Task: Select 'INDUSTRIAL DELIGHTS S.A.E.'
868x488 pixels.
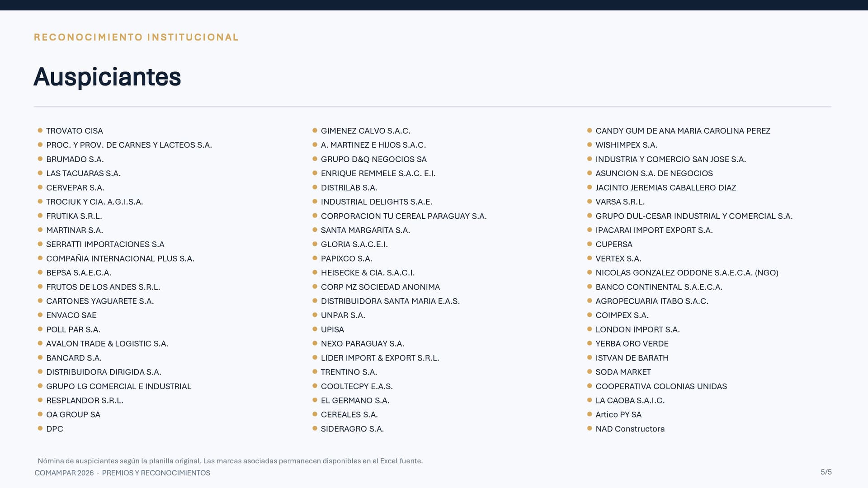Action: pos(377,202)
